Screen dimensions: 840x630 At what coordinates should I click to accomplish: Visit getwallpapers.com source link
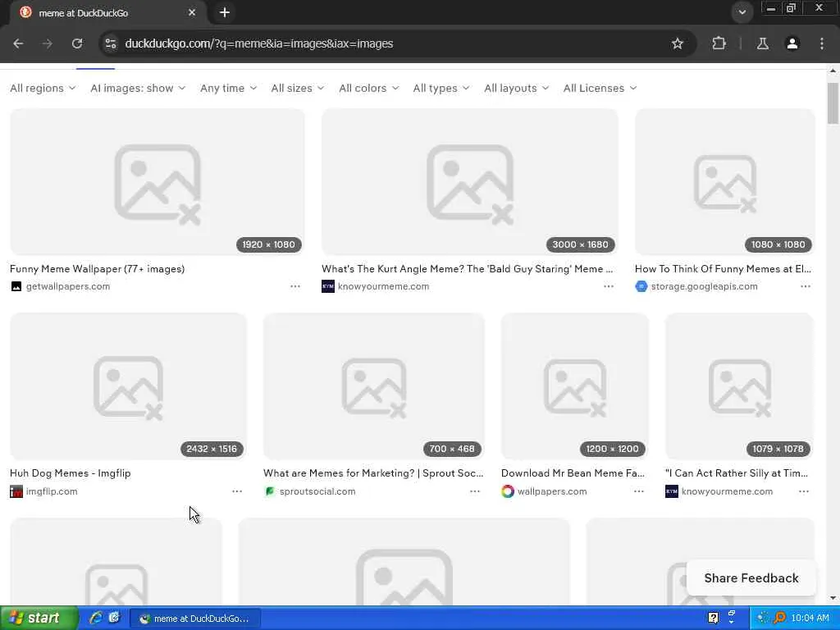68,286
